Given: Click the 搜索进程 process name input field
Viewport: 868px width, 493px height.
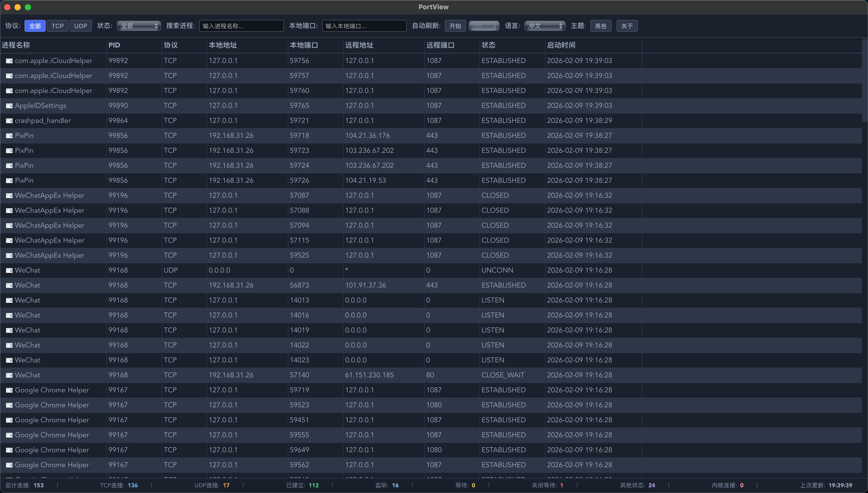Looking at the screenshot, I should [x=241, y=26].
